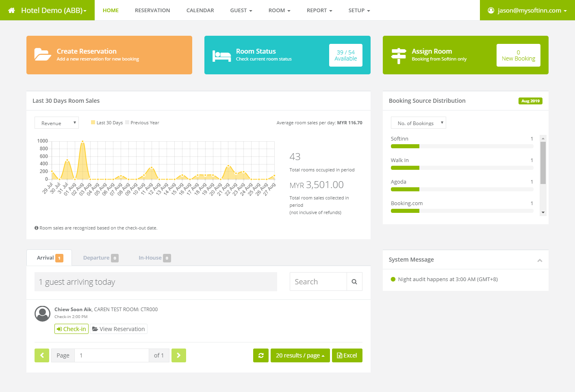Click the Check-in button
This screenshot has width=575, height=392.
[x=72, y=329]
